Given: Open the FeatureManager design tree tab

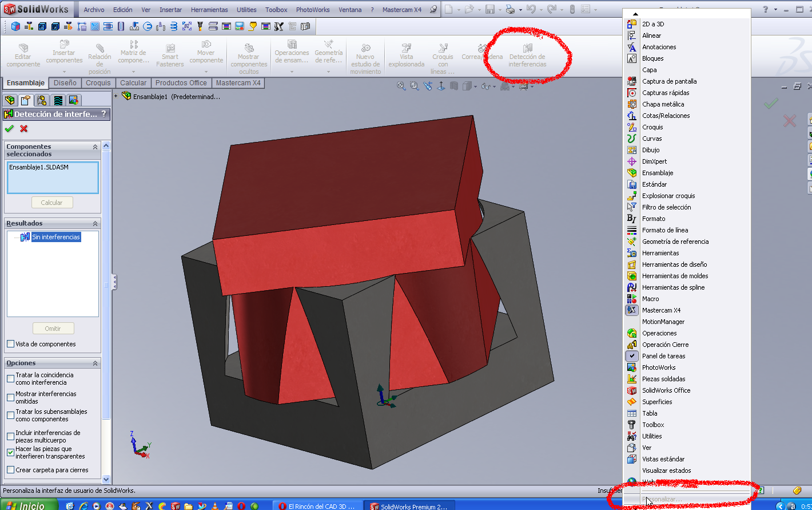Looking at the screenshot, I should click(10, 100).
